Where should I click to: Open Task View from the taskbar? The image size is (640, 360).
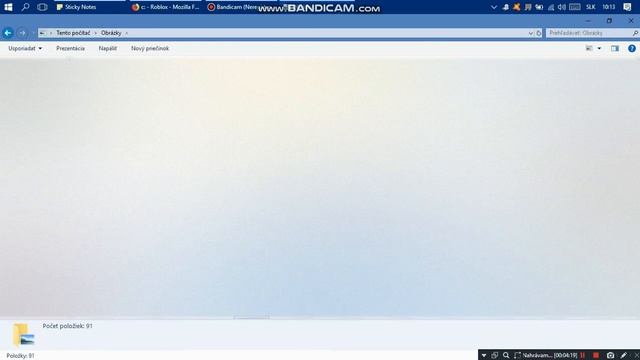click(42, 7)
